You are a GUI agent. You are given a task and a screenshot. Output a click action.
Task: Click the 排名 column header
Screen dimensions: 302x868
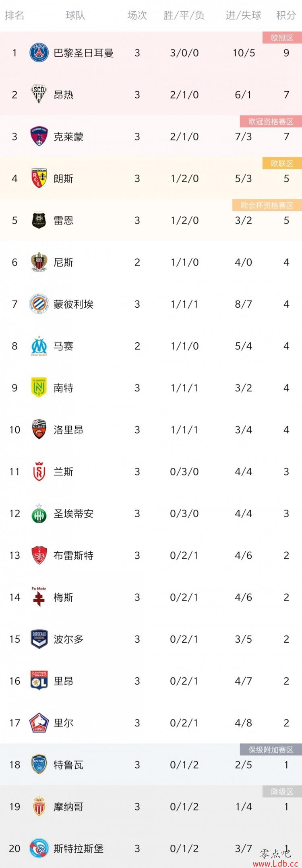point(14,16)
